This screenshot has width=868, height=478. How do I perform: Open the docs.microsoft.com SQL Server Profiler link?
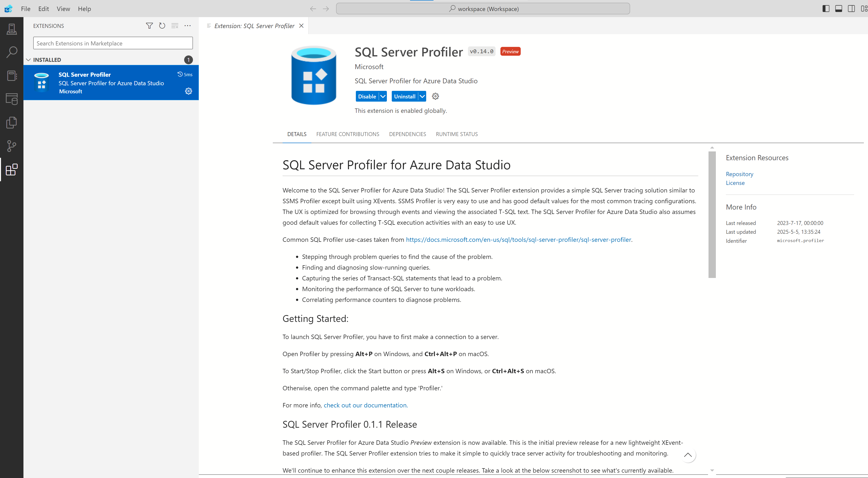pos(518,239)
